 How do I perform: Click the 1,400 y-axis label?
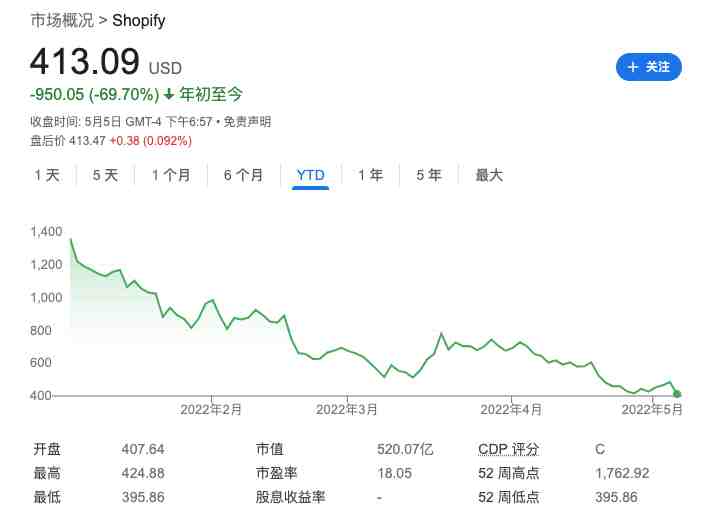(46, 232)
